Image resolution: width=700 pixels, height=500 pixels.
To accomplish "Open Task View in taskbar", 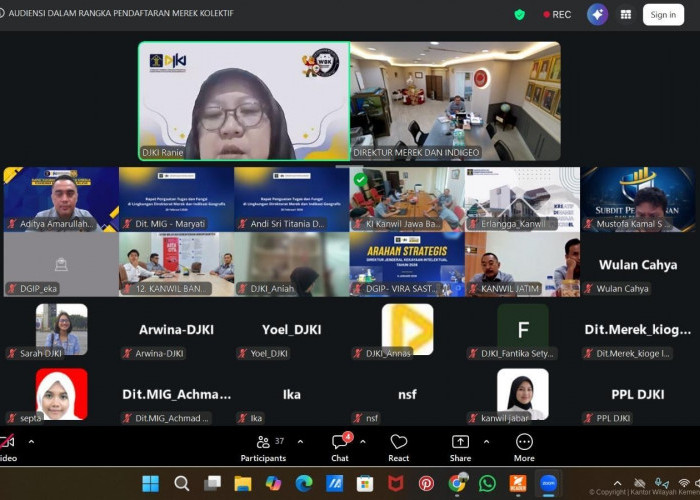I will tap(212, 483).
